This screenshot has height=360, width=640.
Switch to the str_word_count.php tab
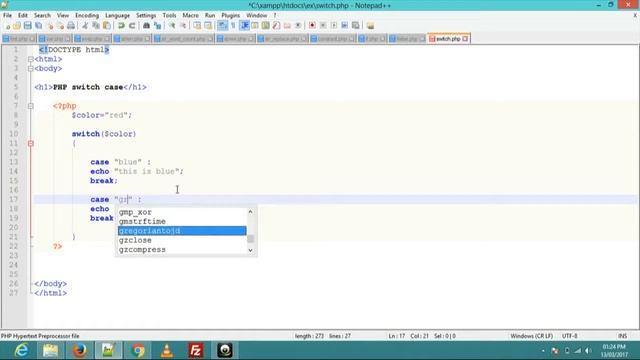184,39
